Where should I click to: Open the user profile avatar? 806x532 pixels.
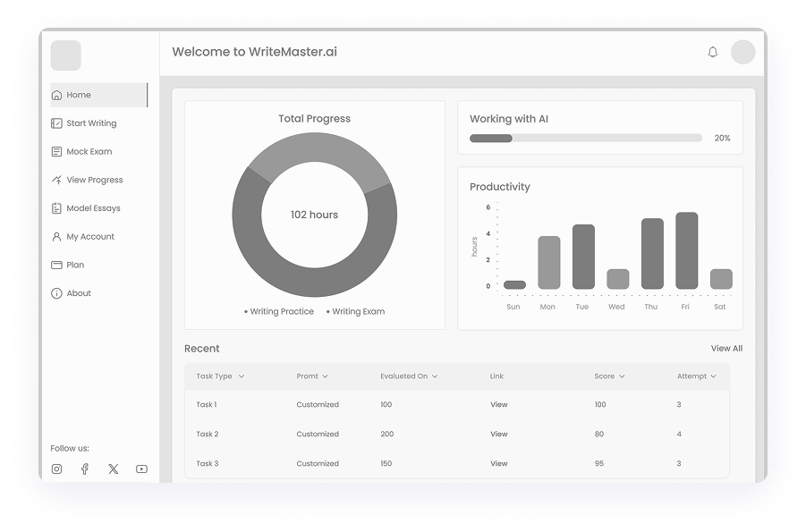point(742,52)
